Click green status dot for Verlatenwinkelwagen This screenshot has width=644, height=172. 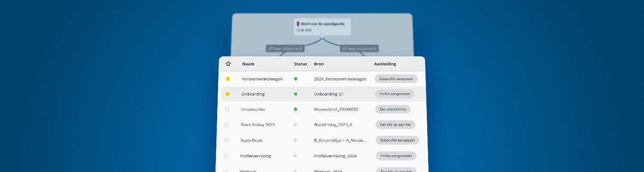pos(295,79)
